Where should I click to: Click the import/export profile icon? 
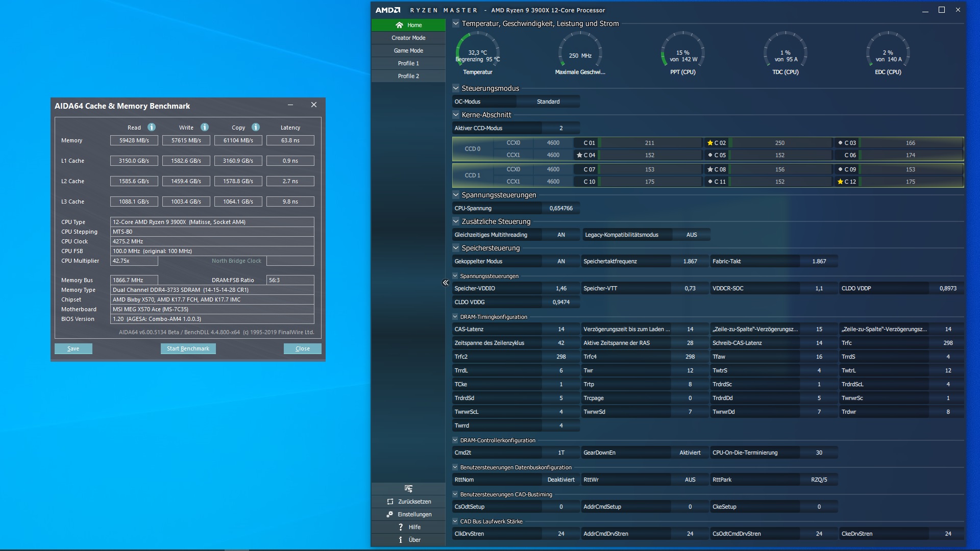point(408,489)
